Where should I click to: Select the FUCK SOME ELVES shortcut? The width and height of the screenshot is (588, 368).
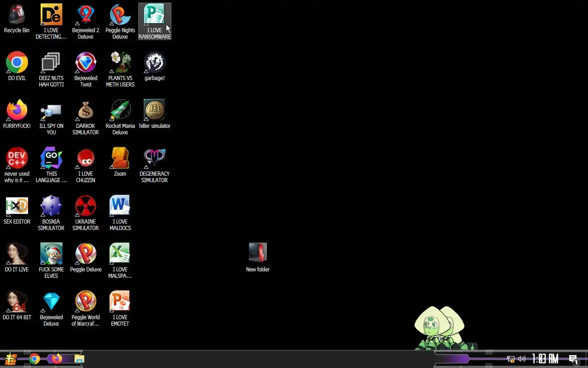point(51,261)
